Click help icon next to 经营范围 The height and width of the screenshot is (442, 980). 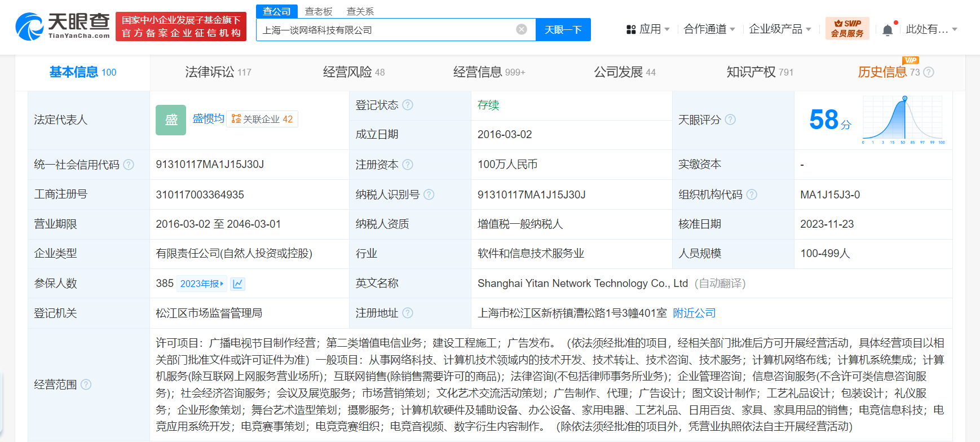[86, 384]
